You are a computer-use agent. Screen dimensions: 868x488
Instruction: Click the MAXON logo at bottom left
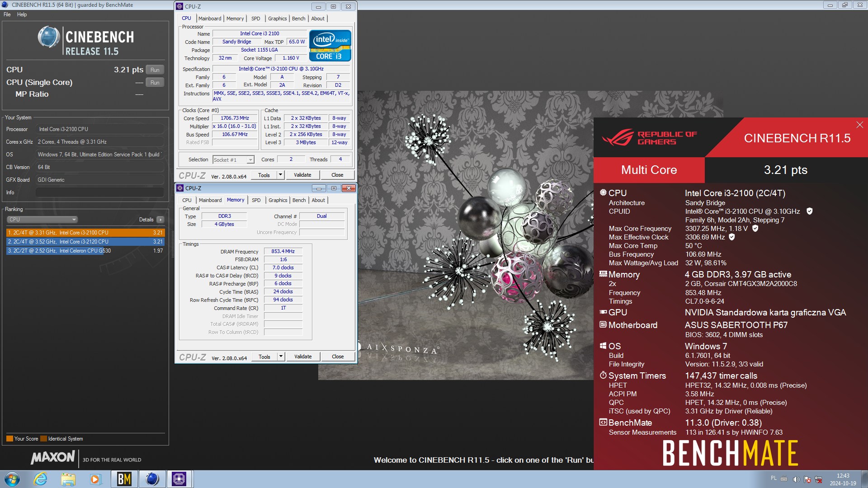(53, 457)
